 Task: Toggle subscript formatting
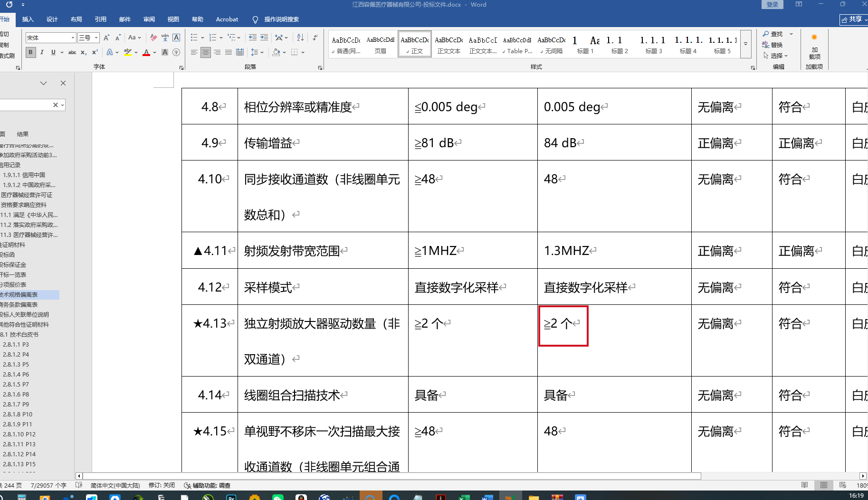pyautogui.click(x=84, y=52)
